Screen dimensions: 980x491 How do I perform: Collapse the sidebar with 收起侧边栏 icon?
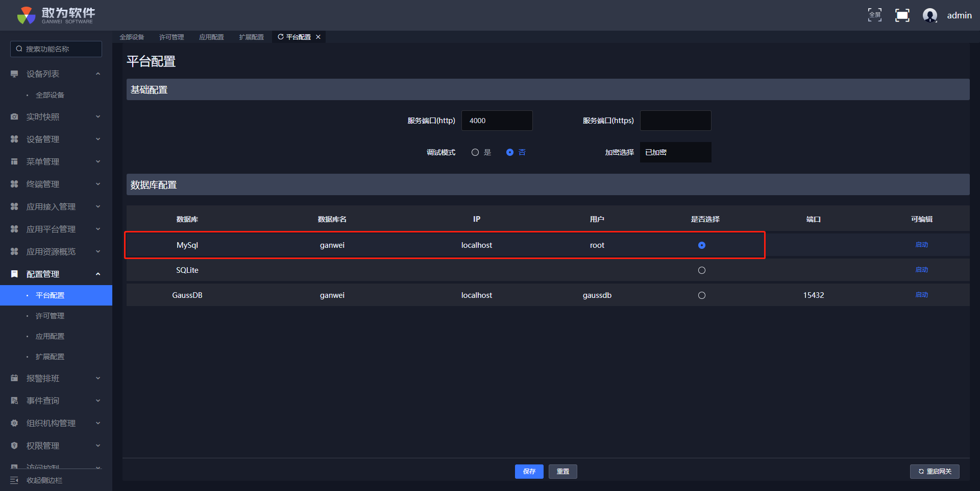[14, 480]
